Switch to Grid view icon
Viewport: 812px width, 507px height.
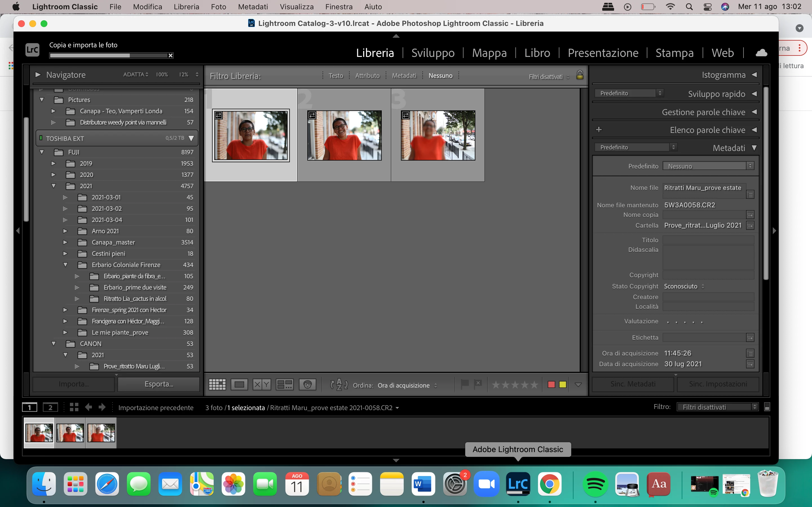point(217,384)
